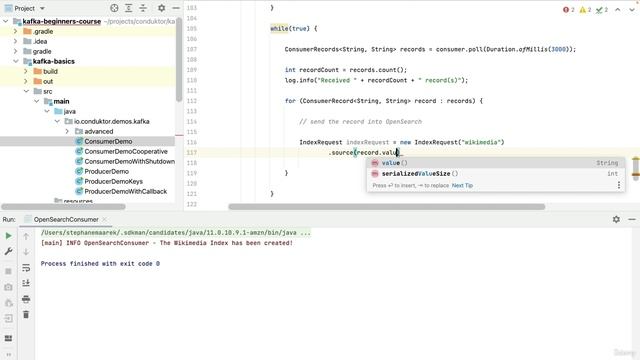Viewport: 640px width, 360px height.
Task: Click the Project tree horizontal scrollbar
Action: (x=63, y=207)
